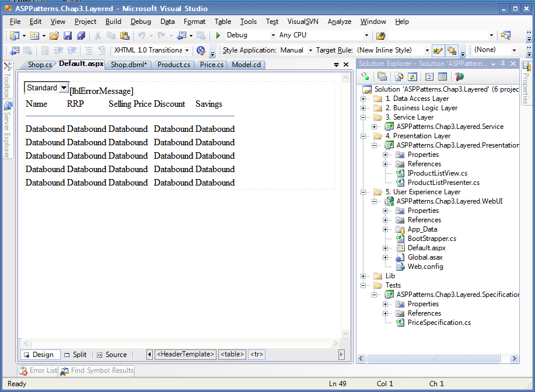
Task: Expand the App_Data folder node
Action: pyautogui.click(x=385, y=230)
